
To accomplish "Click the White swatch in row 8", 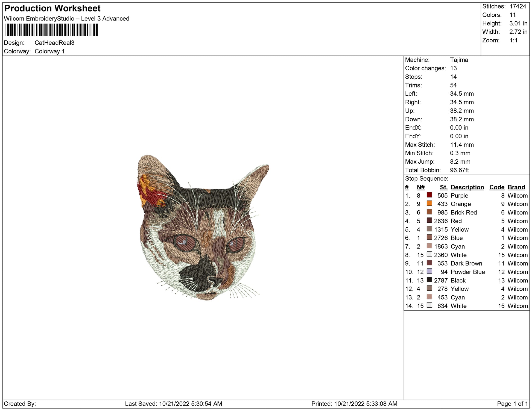I will [x=429, y=254].
